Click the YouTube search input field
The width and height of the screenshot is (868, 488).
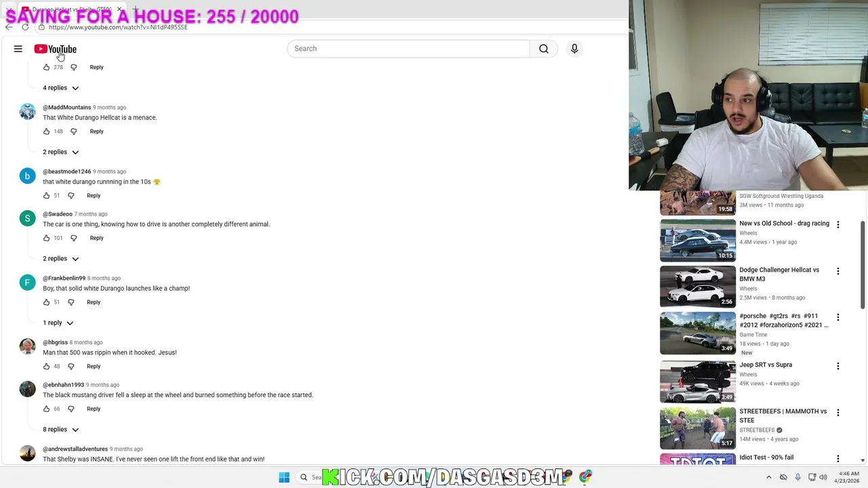click(x=408, y=49)
